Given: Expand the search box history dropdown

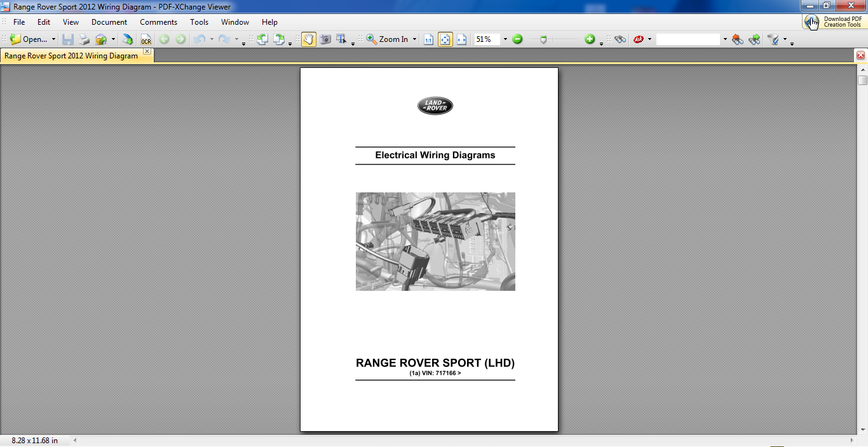Looking at the screenshot, I should tap(724, 39).
